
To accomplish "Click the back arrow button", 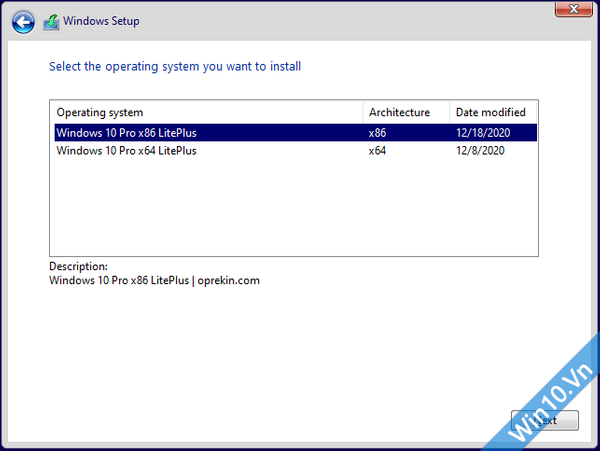I will tap(23, 20).
